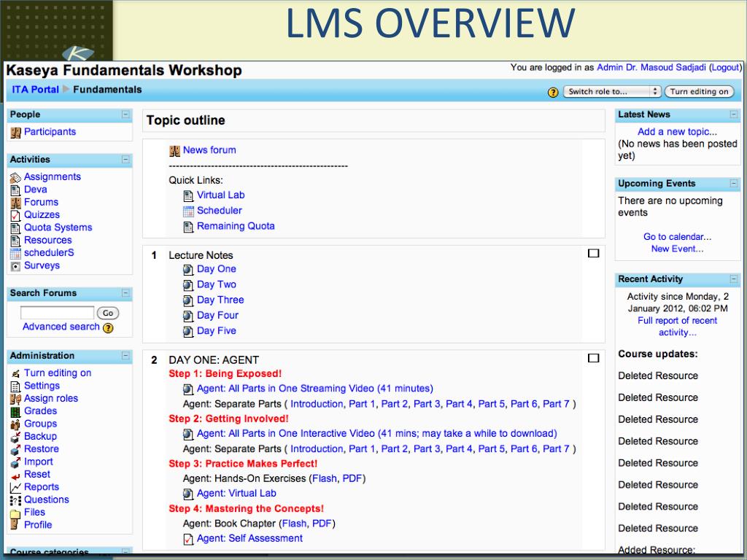Click the forum search text field
The image size is (747, 560).
point(57,313)
